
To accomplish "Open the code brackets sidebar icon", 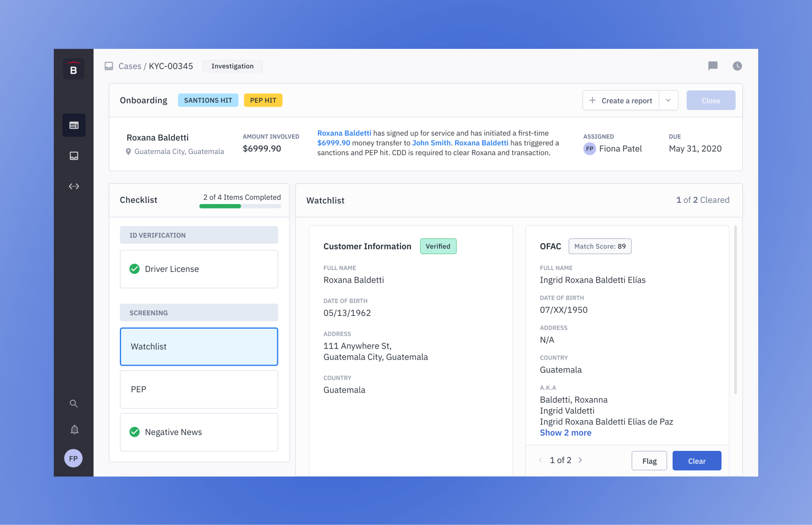I will [74, 186].
